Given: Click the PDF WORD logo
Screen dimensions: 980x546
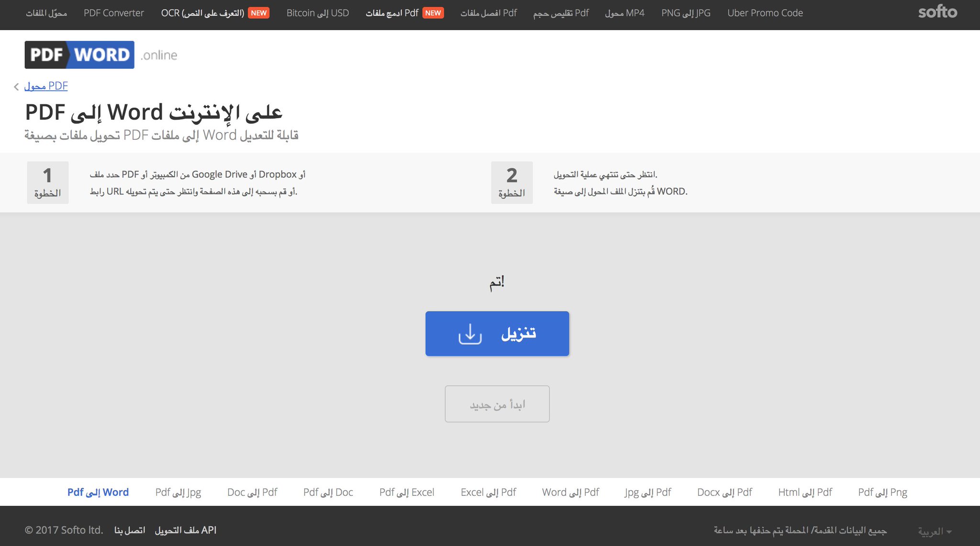Looking at the screenshot, I should pyautogui.click(x=79, y=55).
